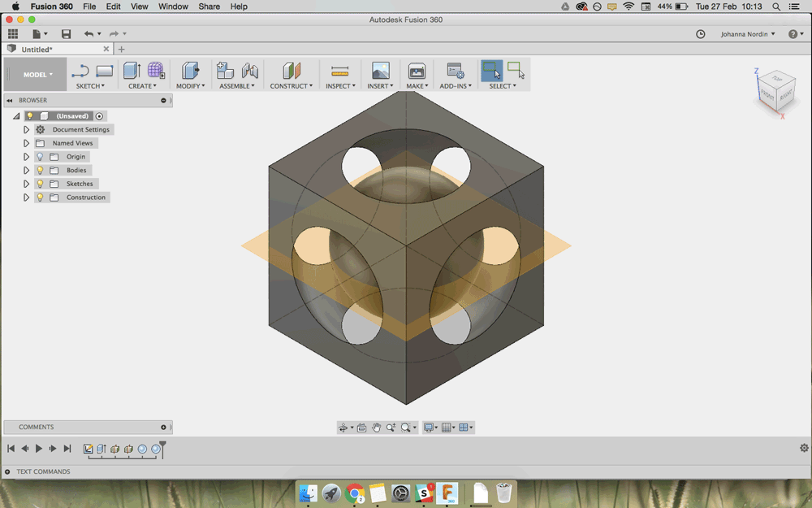This screenshot has width=812, height=508.
Task: Open the MODEL workspace dropdown
Action: 36,74
